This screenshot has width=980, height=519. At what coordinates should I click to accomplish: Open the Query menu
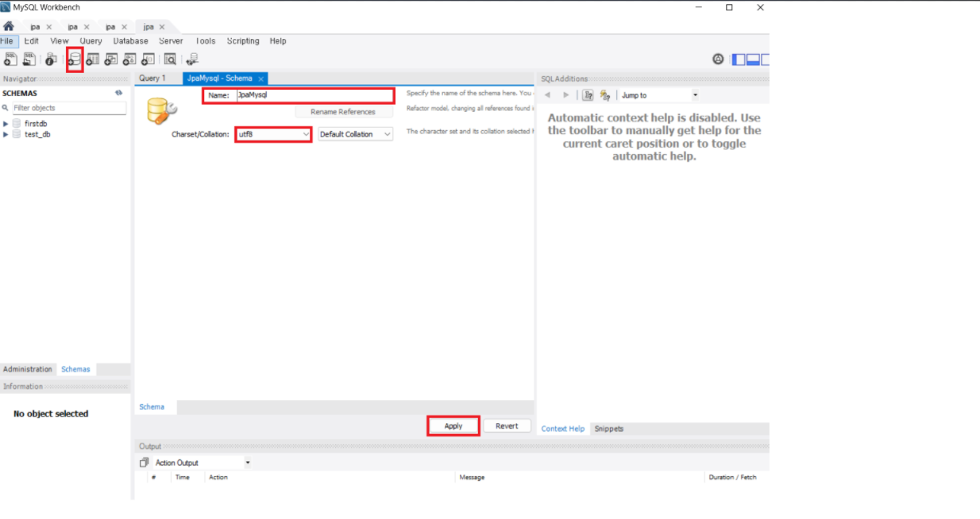point(91,41)
